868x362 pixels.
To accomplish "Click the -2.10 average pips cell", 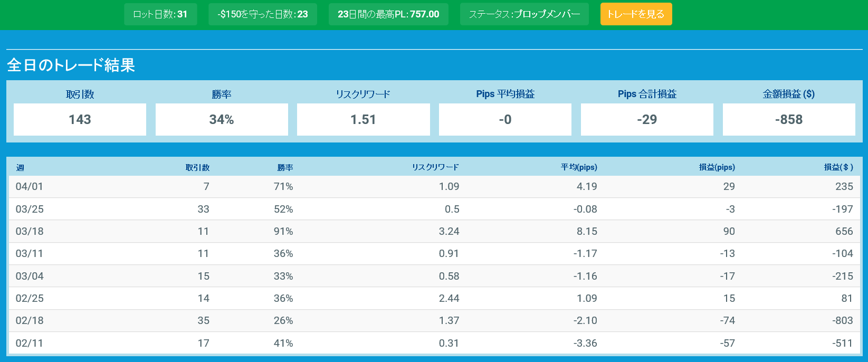I will (x=585, y=320).
